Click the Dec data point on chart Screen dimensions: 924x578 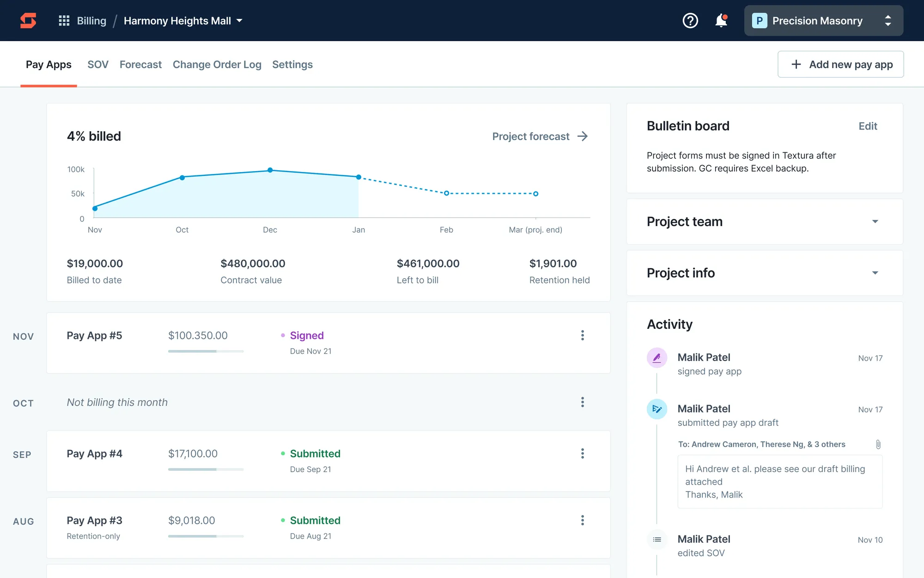pyautogui.click(x=270, y=170)
